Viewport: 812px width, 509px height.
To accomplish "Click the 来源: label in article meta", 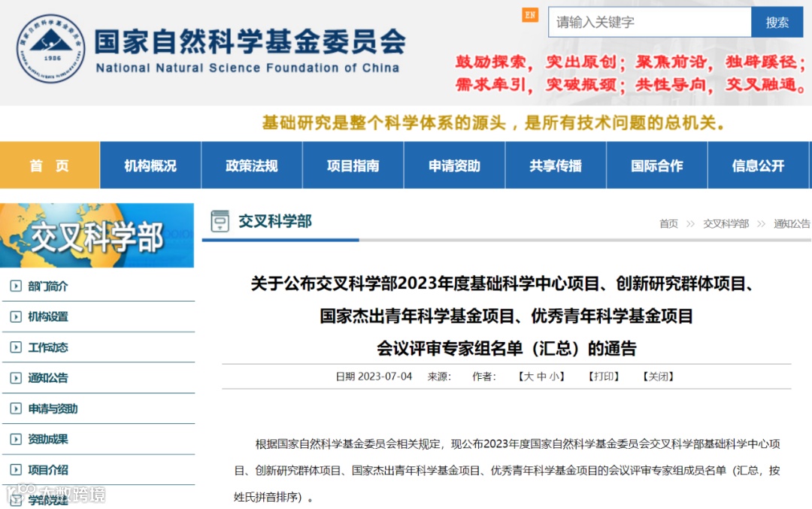I will (x=439, y=377).
